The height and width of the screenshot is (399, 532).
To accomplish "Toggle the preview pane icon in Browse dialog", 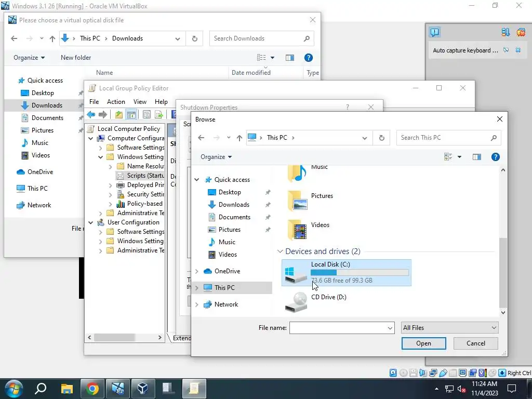I will tap(477, 157).
